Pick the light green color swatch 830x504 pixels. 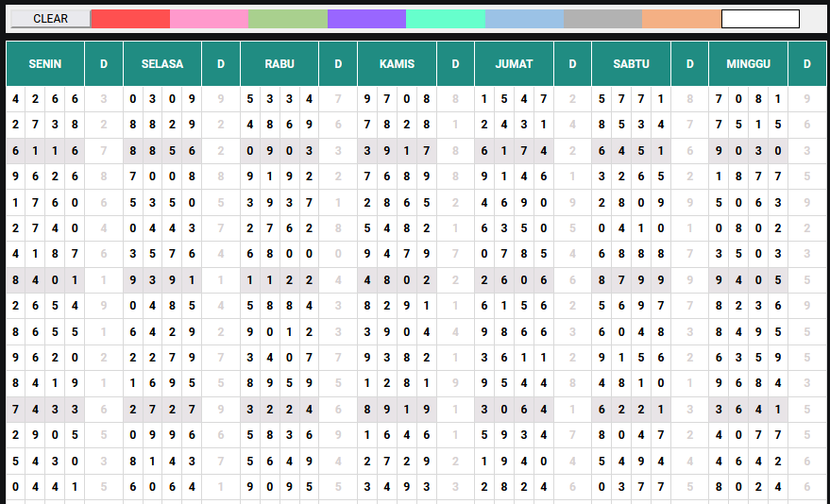click(x=288, y=19)
